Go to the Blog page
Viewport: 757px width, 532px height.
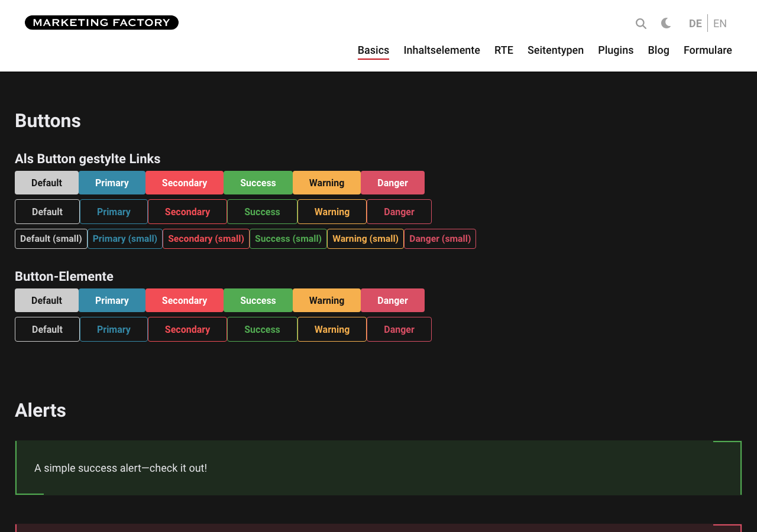pos(659,50)
